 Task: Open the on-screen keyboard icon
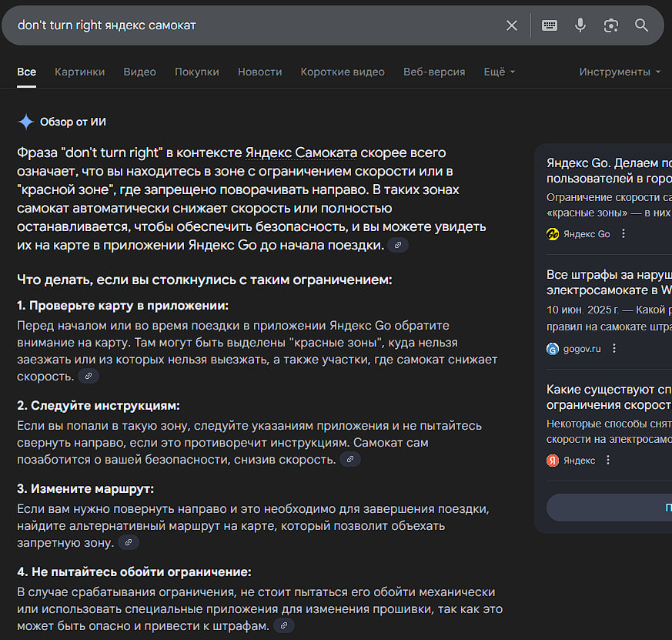tap(550, 25)
